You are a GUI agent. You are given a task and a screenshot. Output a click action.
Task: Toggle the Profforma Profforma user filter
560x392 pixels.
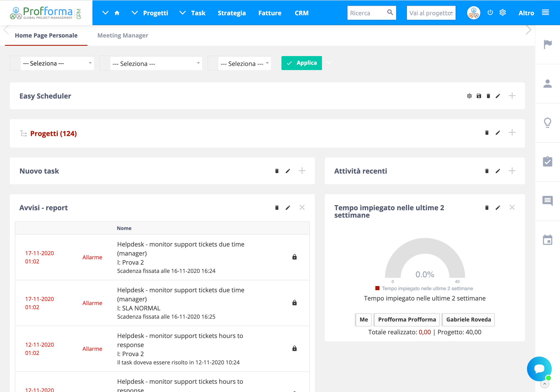tap(407, 320)
